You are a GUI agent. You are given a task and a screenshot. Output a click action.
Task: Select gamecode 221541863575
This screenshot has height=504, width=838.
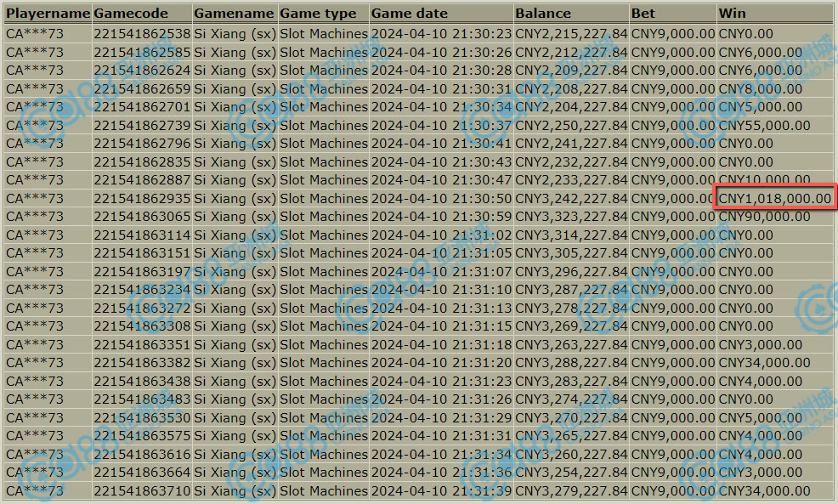[142, 436]
